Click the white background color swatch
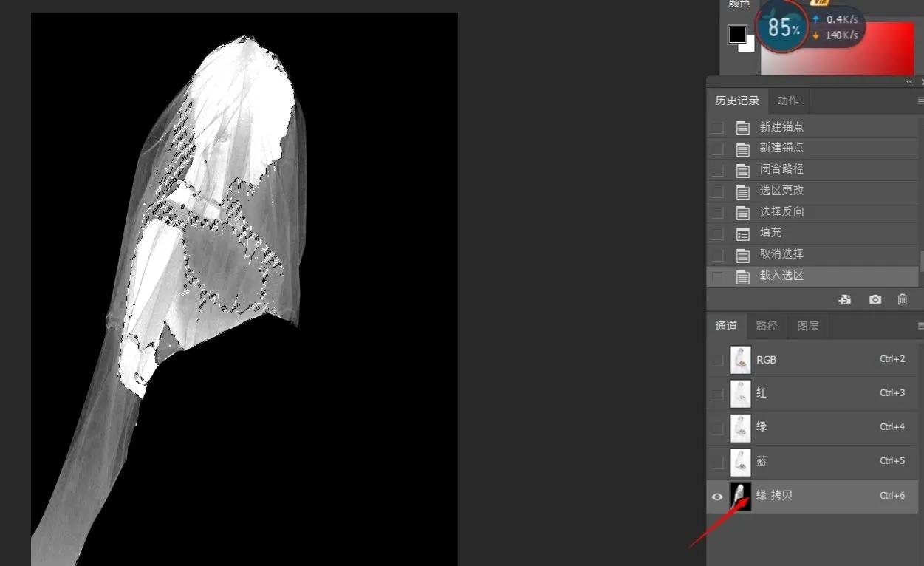 (x=750, y=47)
